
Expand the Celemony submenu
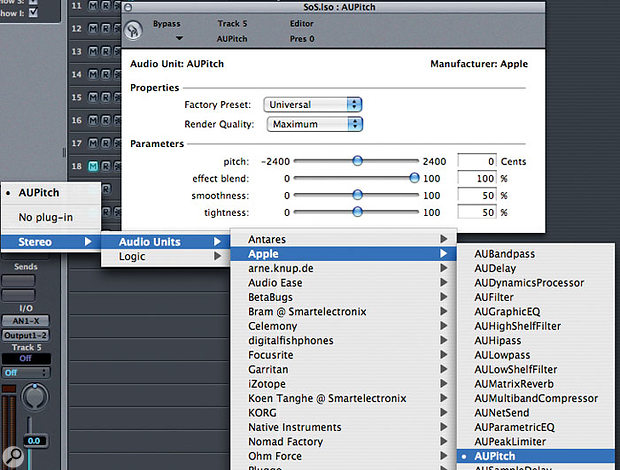click(343, 326)
